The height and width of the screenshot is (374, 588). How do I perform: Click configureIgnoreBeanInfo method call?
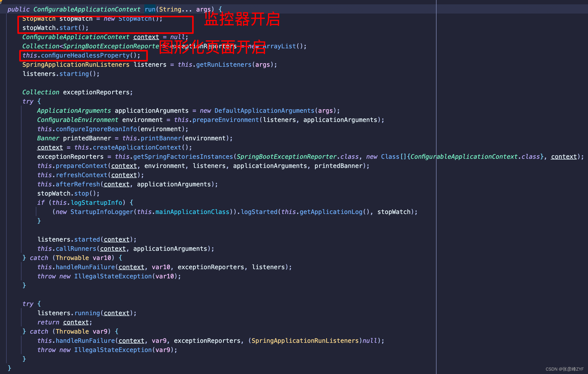point(96,129)
